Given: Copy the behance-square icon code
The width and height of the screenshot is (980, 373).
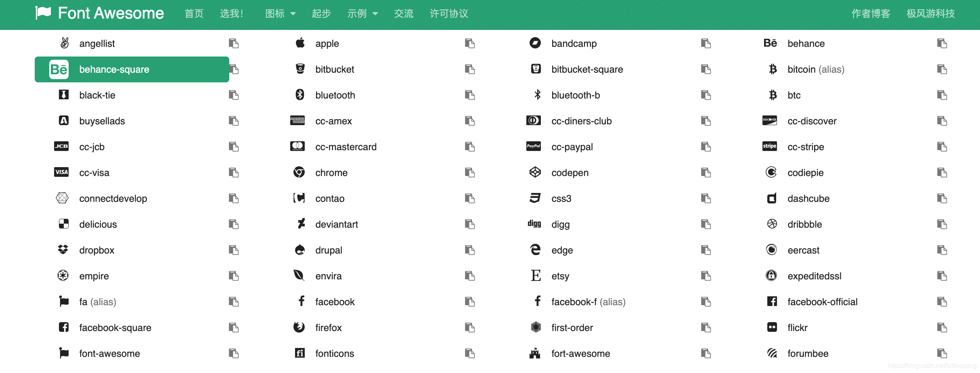Looking at the screenshot, I should coord(233,69).
